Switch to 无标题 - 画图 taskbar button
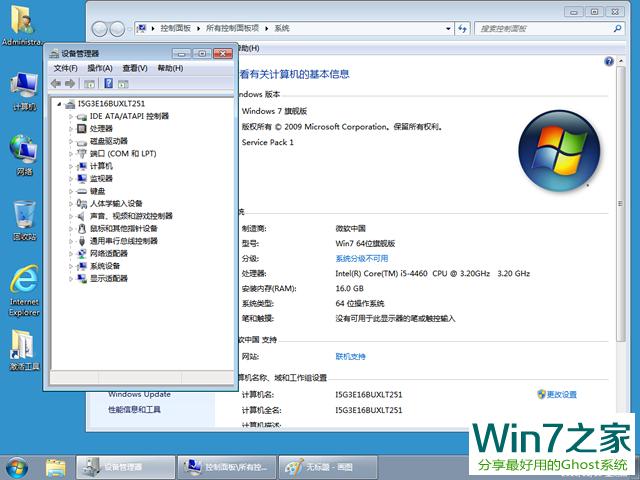The image size is (640, 480). pos(328,467)
